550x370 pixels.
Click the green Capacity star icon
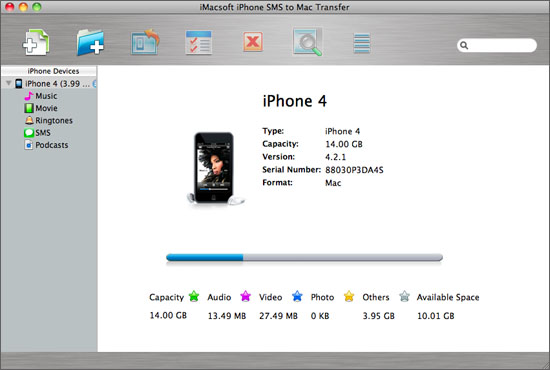(x=194, y=296)
